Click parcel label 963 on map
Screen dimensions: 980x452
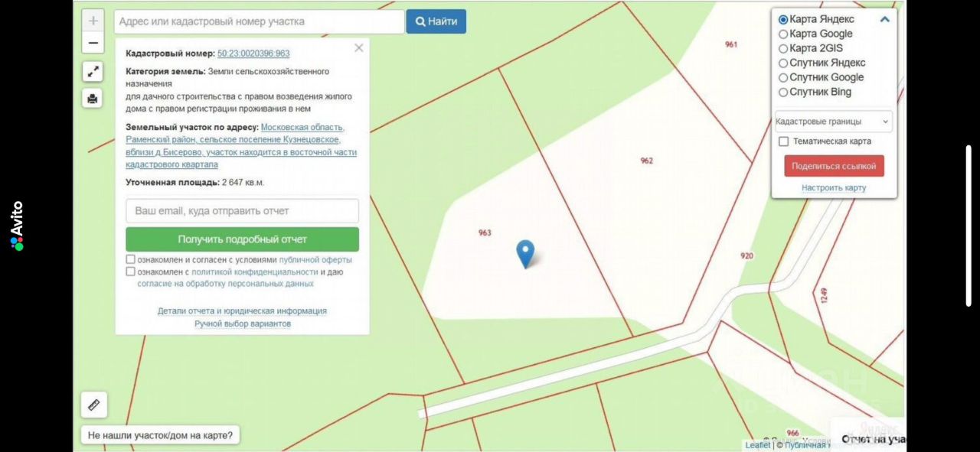(x=485, y=233)
